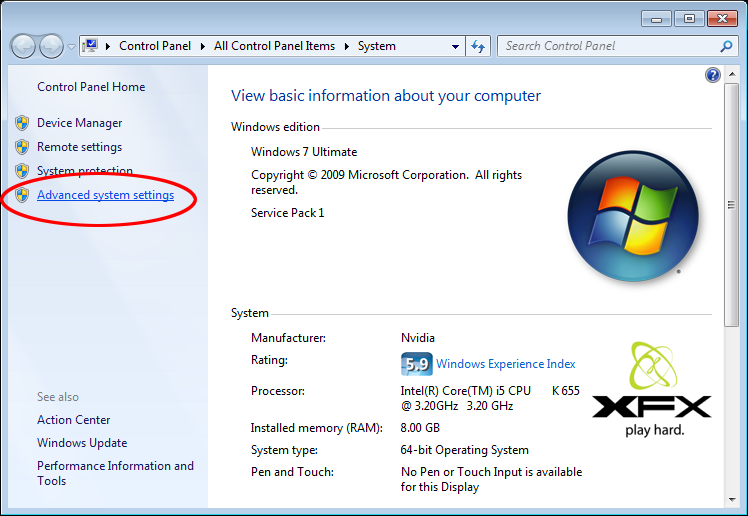Open Performance Information and Tools
This screenshot has height=516, width=748.
[115, 473]
